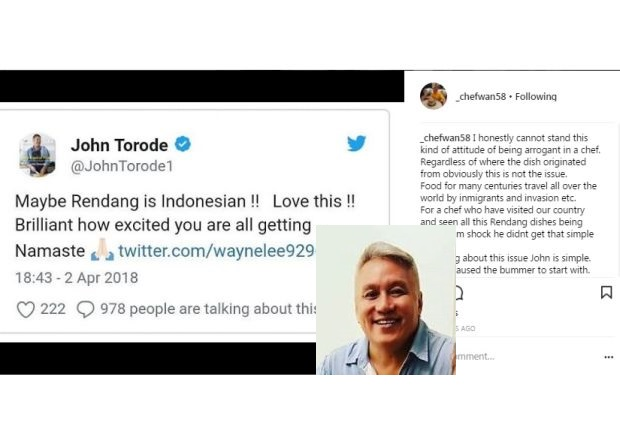Click the John Torode display name
620x440 pixels.
pos(119,145)
